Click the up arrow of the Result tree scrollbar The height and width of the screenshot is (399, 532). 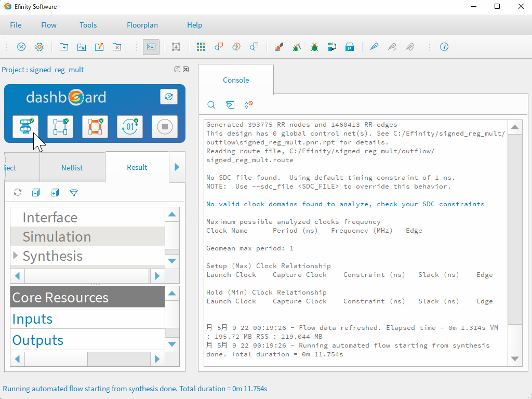(172, 215)
